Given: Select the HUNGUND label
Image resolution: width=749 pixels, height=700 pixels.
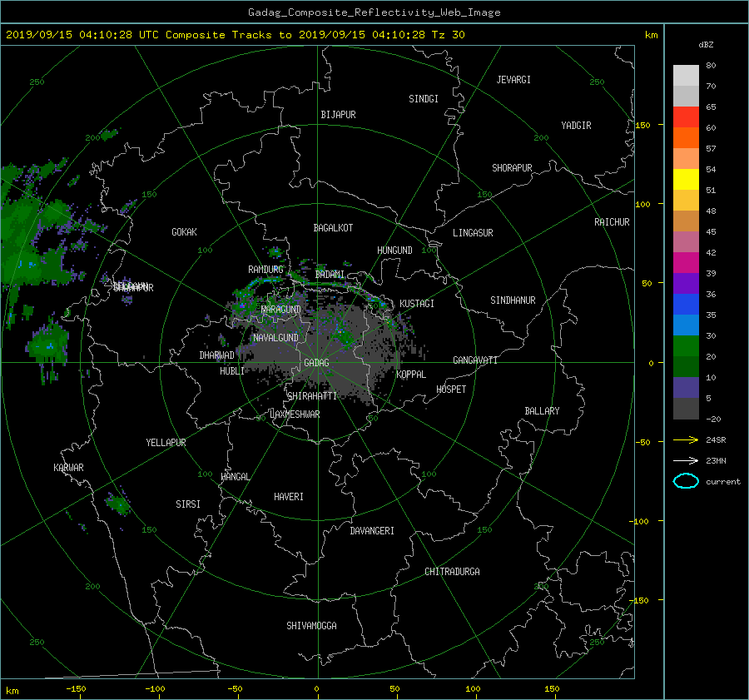Looking at the screenshot, I should pos(394,251).
